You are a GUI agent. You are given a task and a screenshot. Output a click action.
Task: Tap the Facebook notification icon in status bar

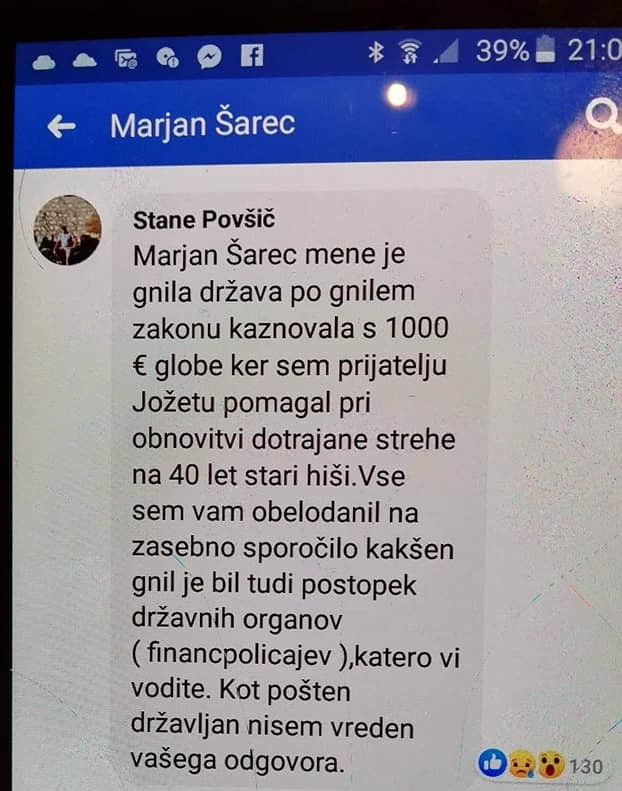[252, 55]
